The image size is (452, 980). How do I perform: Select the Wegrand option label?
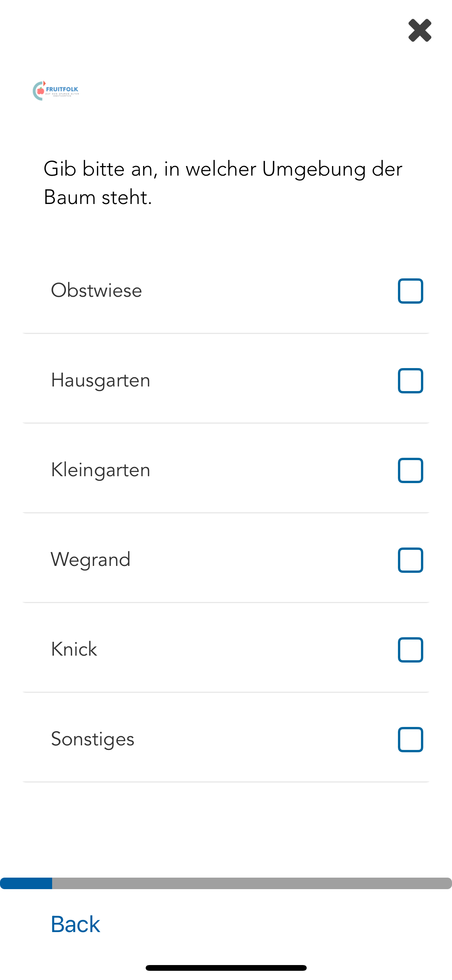pyautogui.click(x=91, y=559)
